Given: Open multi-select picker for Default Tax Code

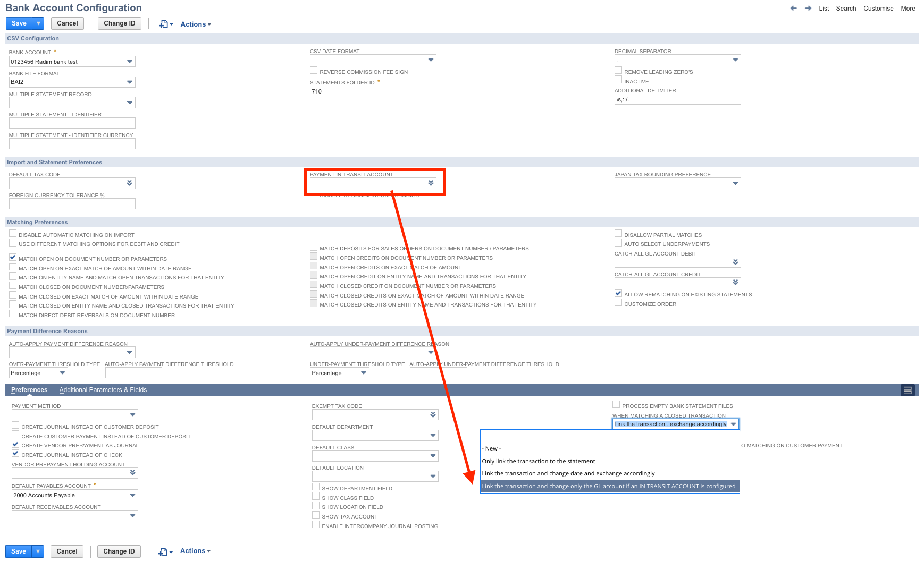Looking at the screenshot, I should [x=129, y=183].
